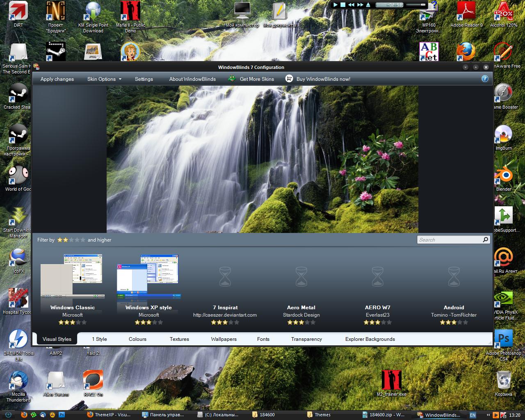Screen dimensions: 525x420
Task: Open WindowBlinds help with the blue question mark
Action: (x=485, y=79)
